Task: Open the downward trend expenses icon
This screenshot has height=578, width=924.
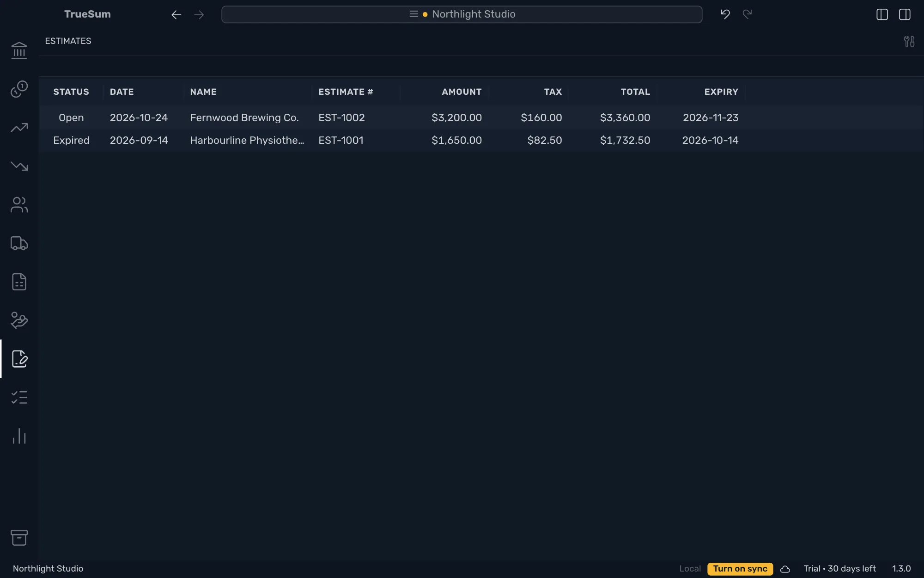Action: click(19, 166)
